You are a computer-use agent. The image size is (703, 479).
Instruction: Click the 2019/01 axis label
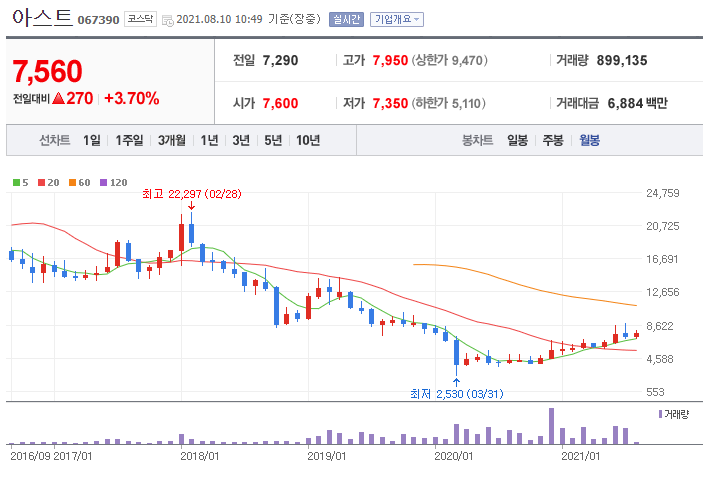pyautogui.click(x=326, y=456)
